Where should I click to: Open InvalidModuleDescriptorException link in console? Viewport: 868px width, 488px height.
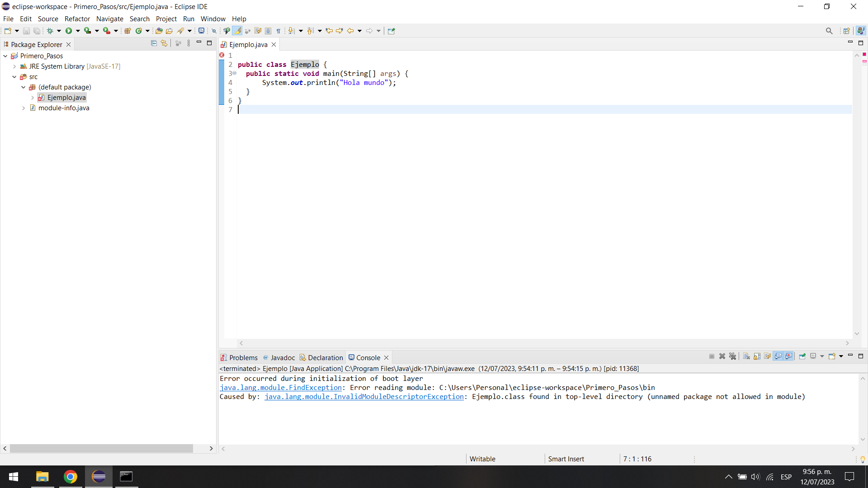[364, 397]
